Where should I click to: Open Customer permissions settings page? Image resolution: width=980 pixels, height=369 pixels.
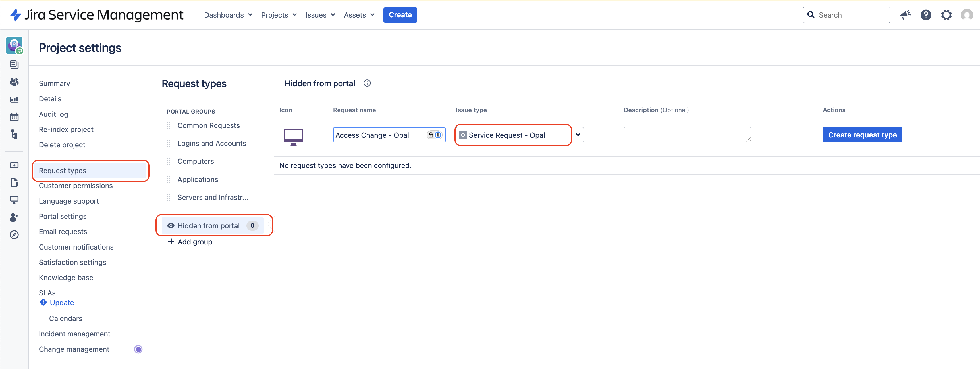point(76,186)
